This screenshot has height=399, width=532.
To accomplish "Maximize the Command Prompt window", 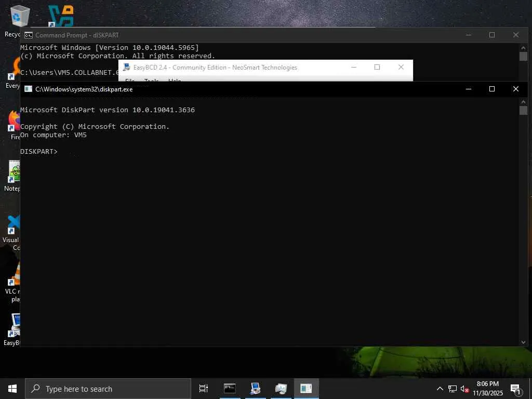I will click(x=492, y=35).
